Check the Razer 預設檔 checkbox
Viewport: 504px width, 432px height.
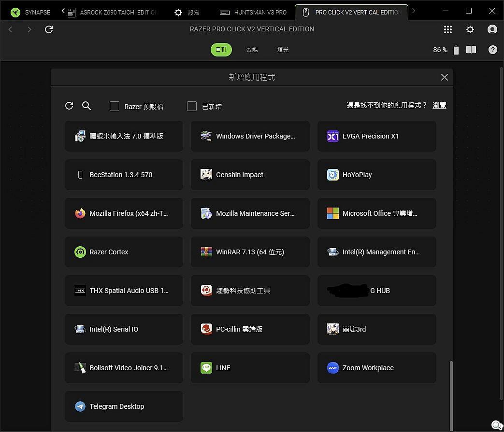pyautogui.click(x=115, y=106)
